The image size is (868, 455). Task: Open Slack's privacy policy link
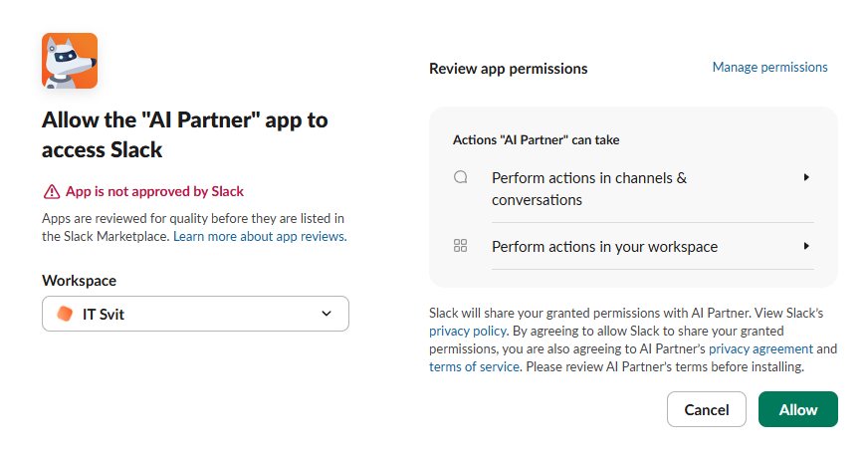coord(468,331)
